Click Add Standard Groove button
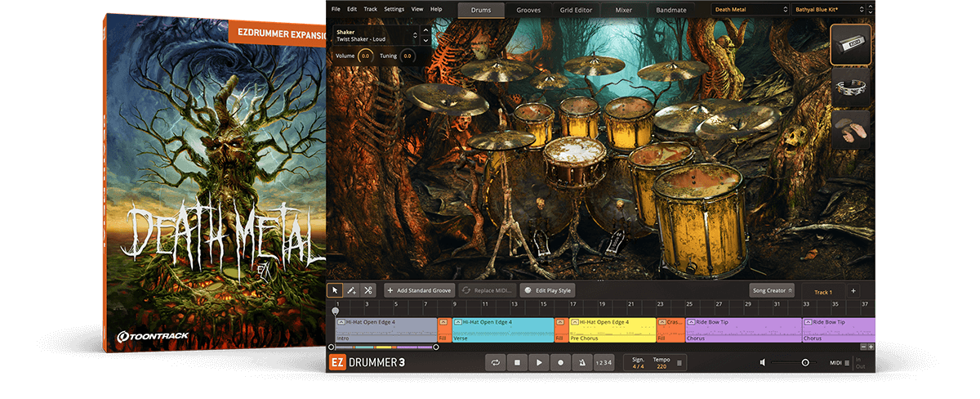980x399 pixels. coord(419,290)
